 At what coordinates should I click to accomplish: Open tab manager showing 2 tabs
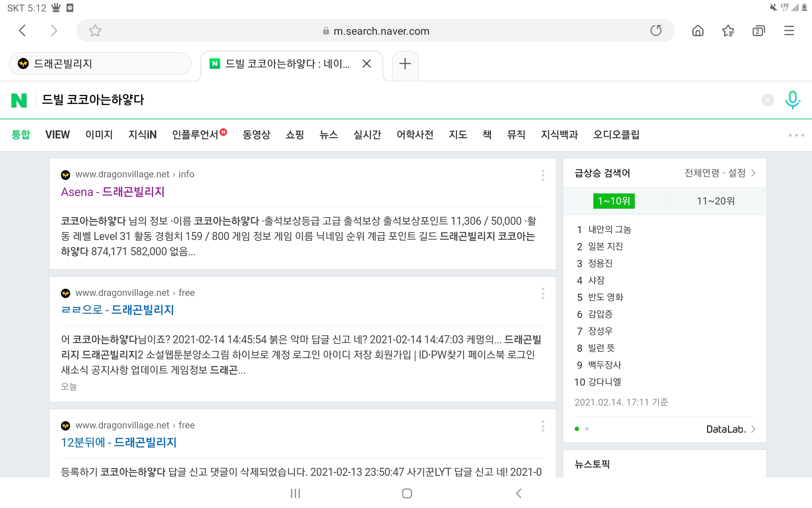pos(759,30)
